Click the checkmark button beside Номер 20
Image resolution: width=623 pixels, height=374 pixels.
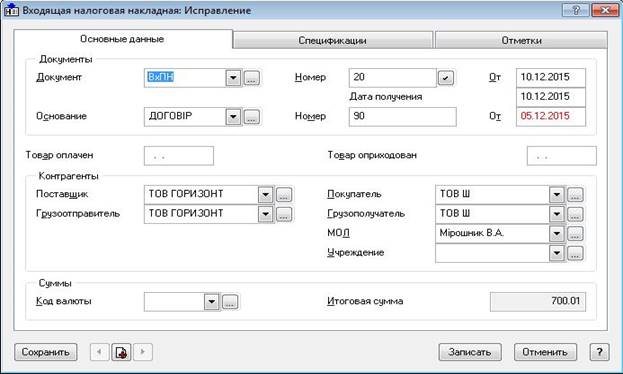[446, 78]
